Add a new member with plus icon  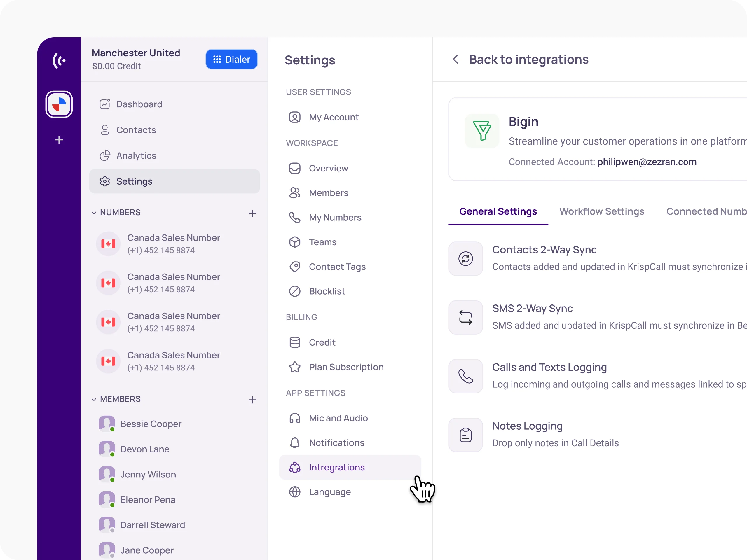pyautogui.click(x=252, y=400)
